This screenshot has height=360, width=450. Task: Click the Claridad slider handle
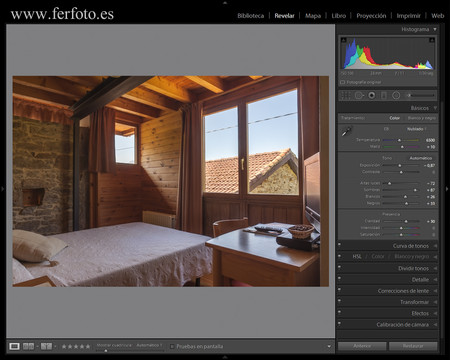click(x=406, y=221)
